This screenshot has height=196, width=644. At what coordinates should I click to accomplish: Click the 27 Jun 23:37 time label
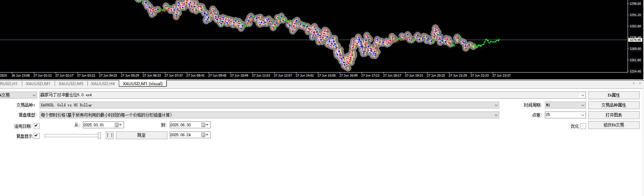(501, 75)
